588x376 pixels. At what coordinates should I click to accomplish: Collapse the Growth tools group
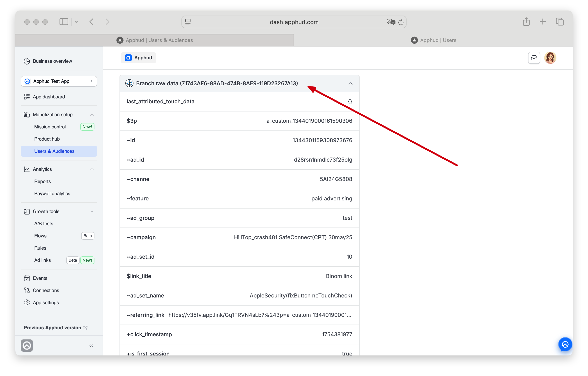pyautogui.click(x=92, y=211)
